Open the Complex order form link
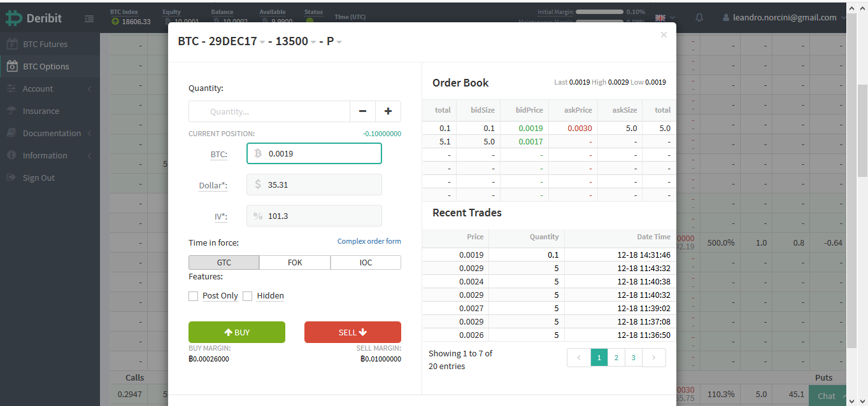Viewport: 868px width, 406px height. point(369,241)
